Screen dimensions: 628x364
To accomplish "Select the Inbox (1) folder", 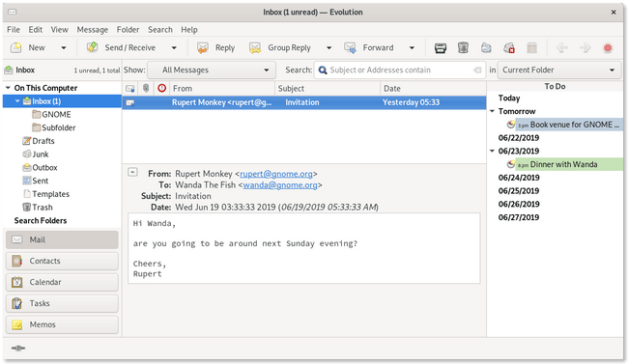I will pos(62,101).
